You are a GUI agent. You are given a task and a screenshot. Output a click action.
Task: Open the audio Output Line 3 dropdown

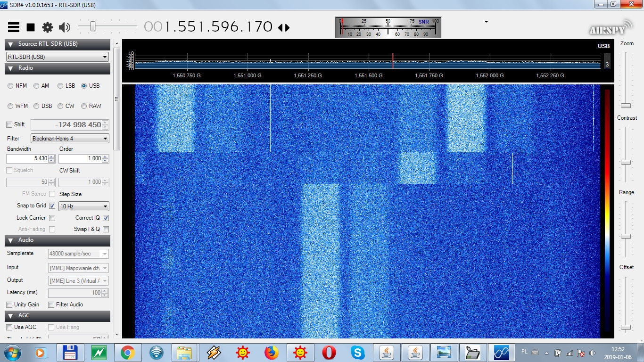78,281
